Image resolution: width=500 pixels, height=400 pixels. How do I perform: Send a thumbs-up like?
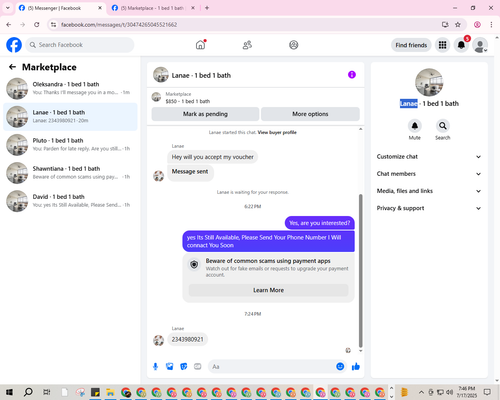(x=356, y=367)
